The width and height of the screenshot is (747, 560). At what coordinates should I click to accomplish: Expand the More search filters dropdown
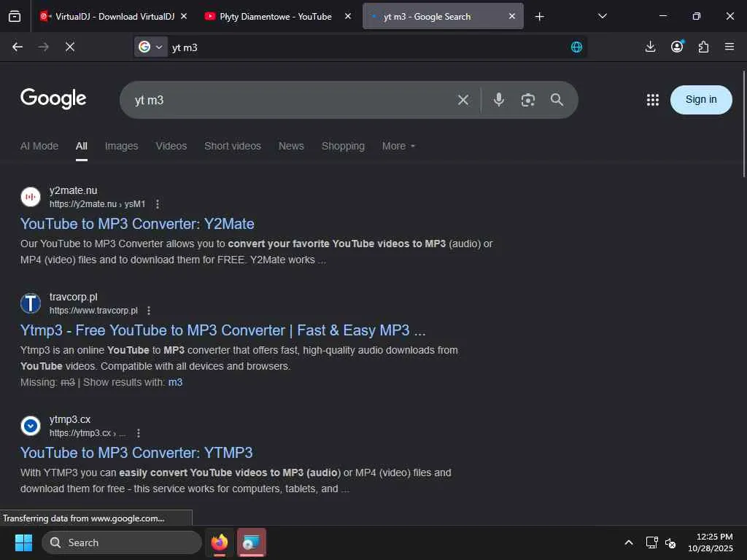click(x=398, y=146)
